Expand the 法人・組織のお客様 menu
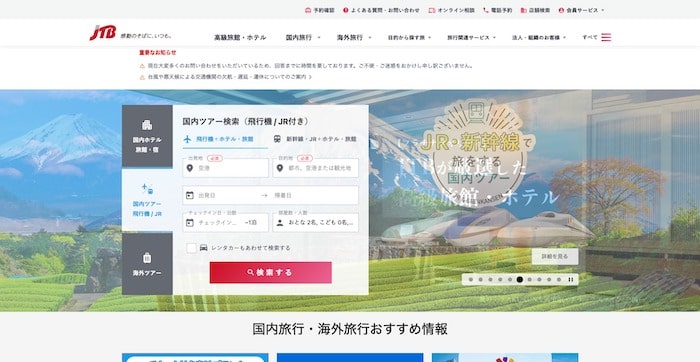Screen dimensions: 700x362 pos(539,37)
